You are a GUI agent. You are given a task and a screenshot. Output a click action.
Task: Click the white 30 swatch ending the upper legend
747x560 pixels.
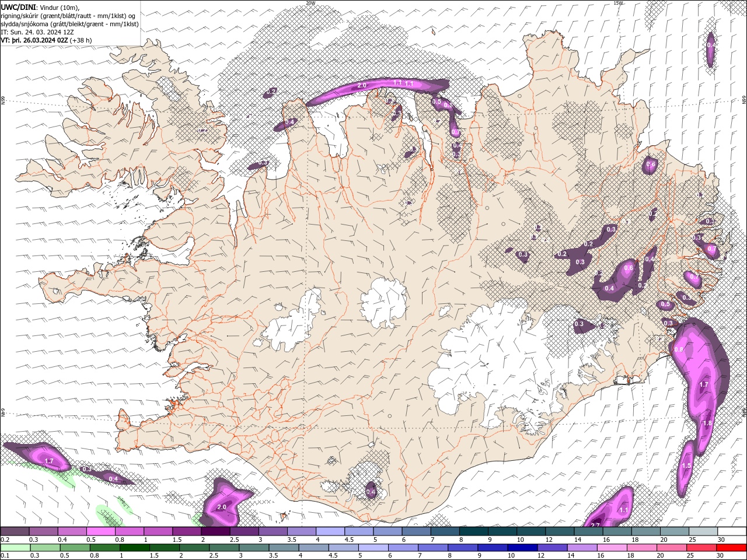coord(731,531)
